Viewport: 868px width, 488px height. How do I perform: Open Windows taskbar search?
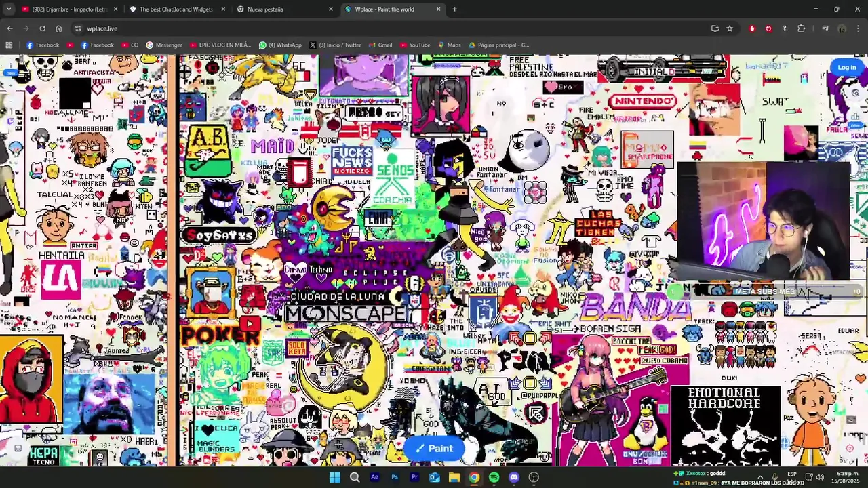[x=355, y=477]
